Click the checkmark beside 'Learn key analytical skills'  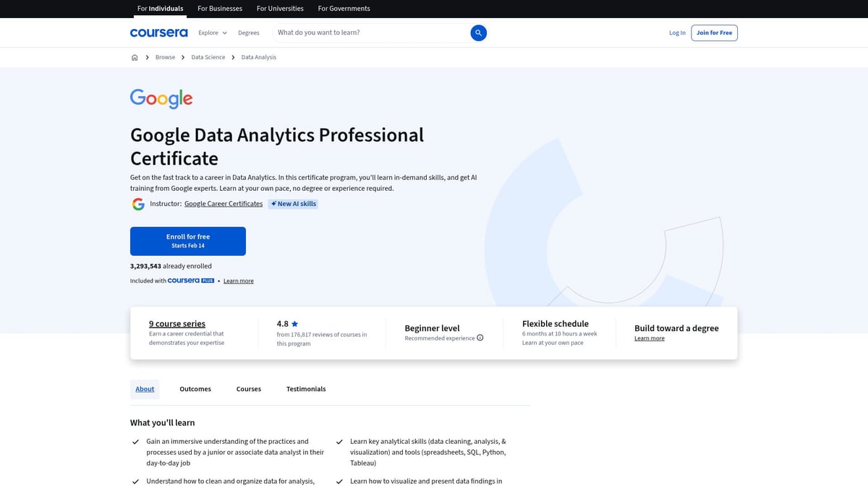click(339, 442)
